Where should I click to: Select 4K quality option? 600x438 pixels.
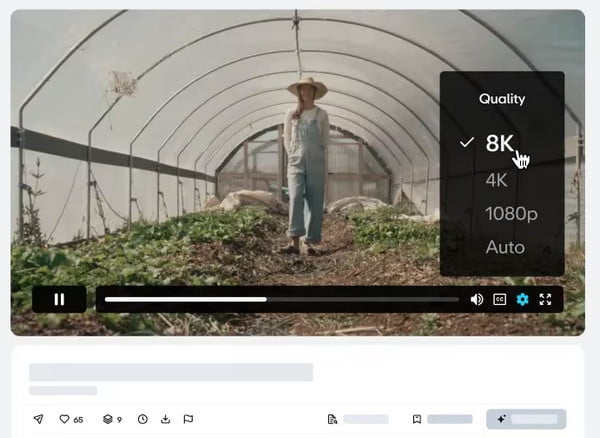click(x=496, y=180)
